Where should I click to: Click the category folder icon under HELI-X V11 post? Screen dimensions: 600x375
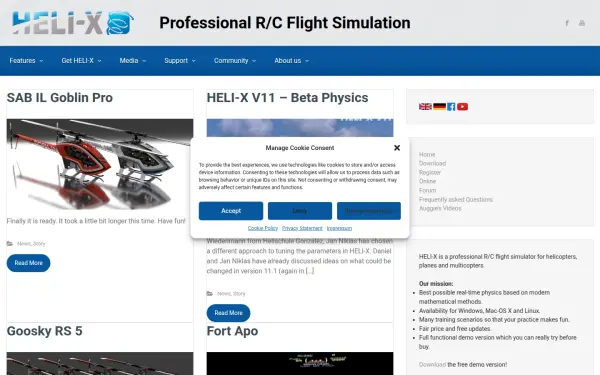click(210, 293)
